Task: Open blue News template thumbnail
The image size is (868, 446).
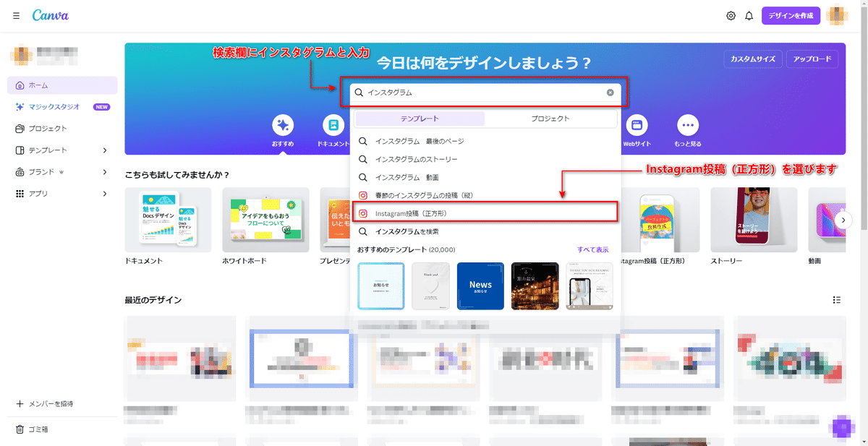Action: (x=480, y=286)
